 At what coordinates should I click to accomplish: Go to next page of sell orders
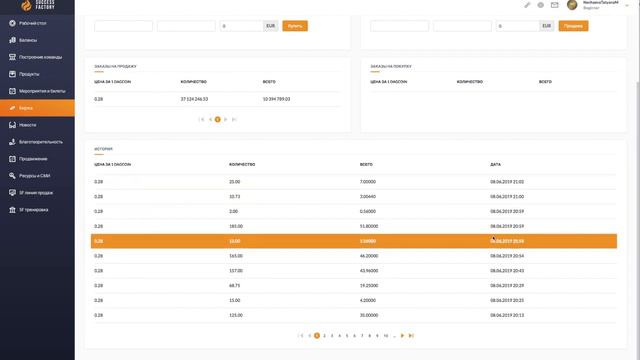click(225, 119)
